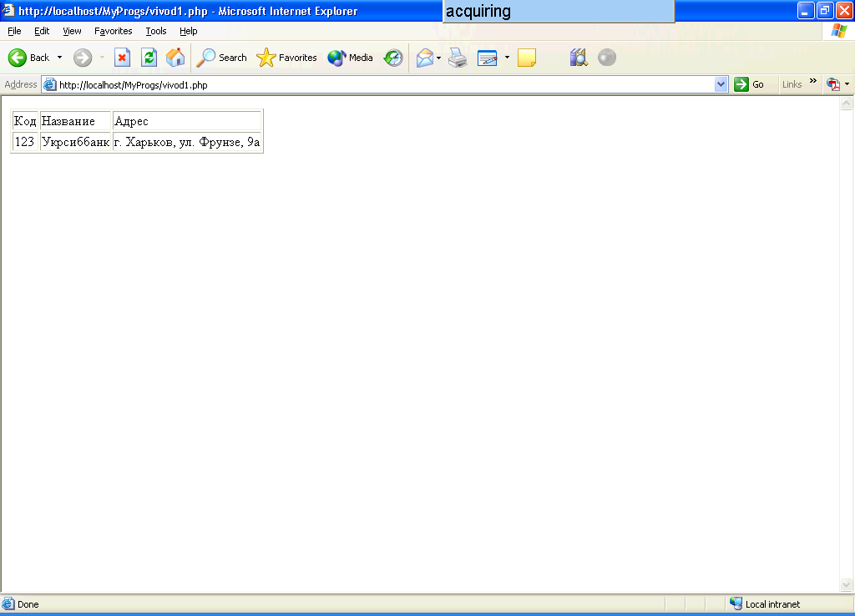Click the scrollbar down arrow
Screen dimensions: 855x616
846,585
